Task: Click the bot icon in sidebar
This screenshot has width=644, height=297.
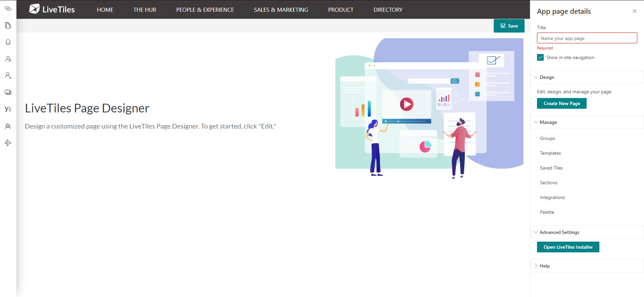Action: (8, 126)
